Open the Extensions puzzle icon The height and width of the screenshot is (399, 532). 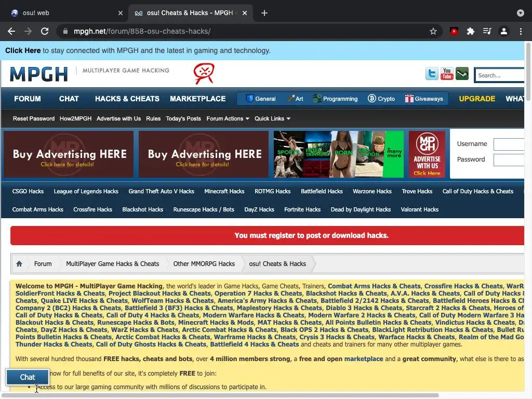coord(470,32)
